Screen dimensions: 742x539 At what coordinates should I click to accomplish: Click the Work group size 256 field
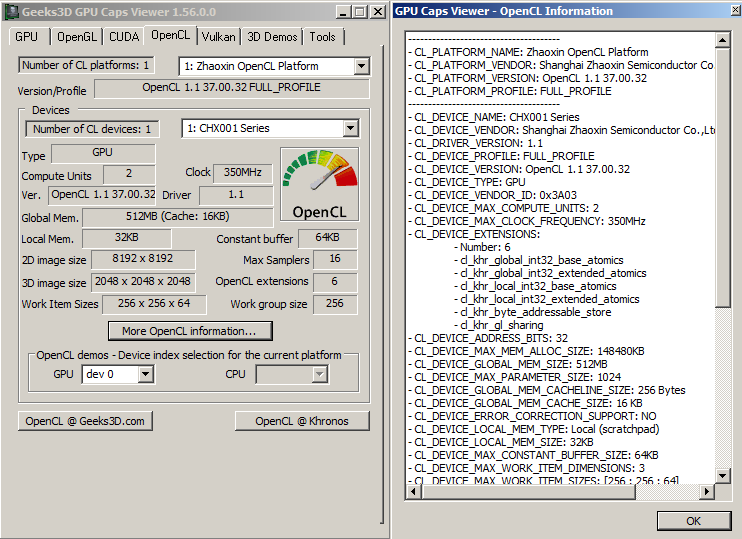click(335, 304)
